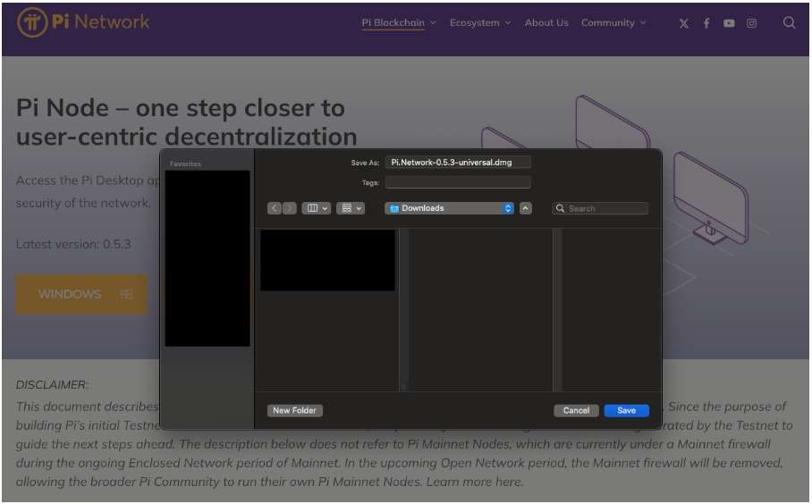
Task: Open the column view options button
Action: pos(317,208)
